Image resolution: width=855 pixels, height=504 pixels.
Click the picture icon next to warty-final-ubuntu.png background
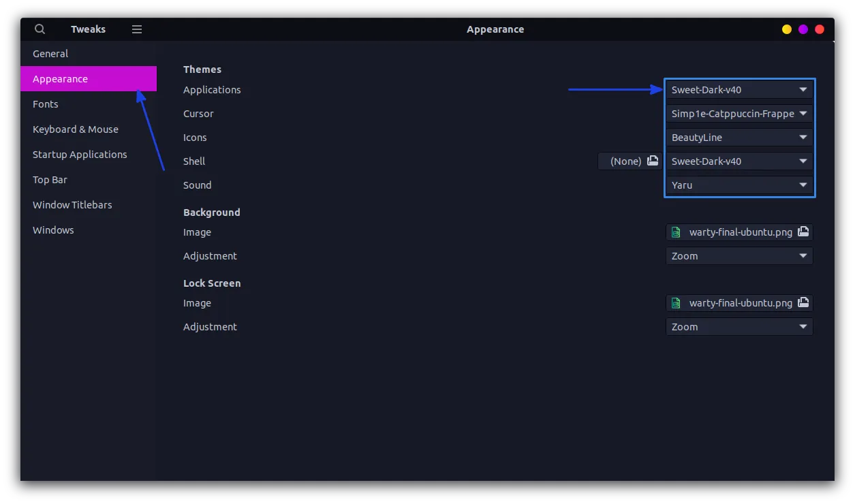click(x=804, y=232)
